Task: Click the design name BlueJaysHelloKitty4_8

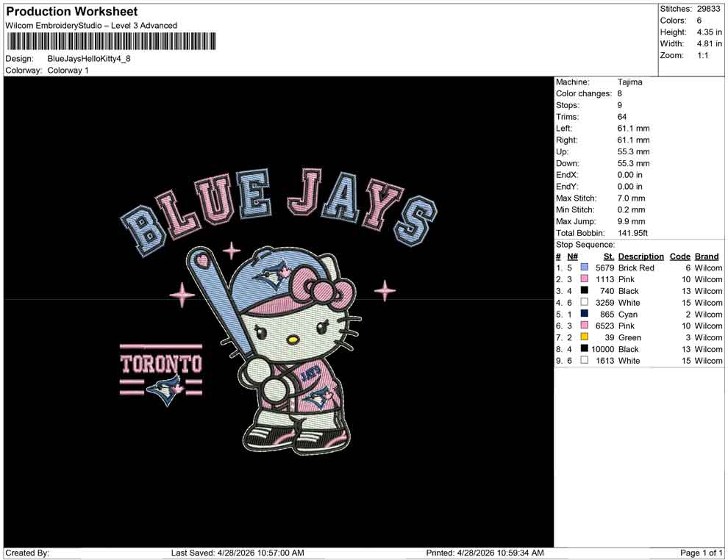Action: click(89, 59)
